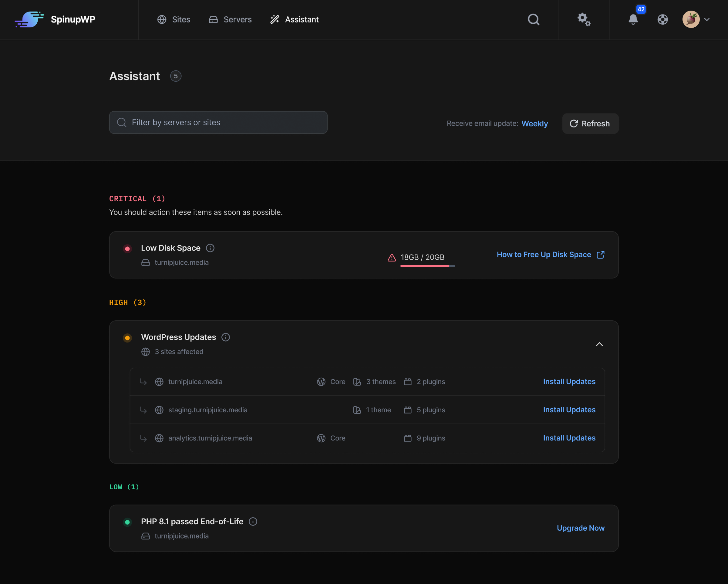The width and height of the screenshot is (728, 584).
Task: Click the user avatar picture
Action: click(691, 20)
